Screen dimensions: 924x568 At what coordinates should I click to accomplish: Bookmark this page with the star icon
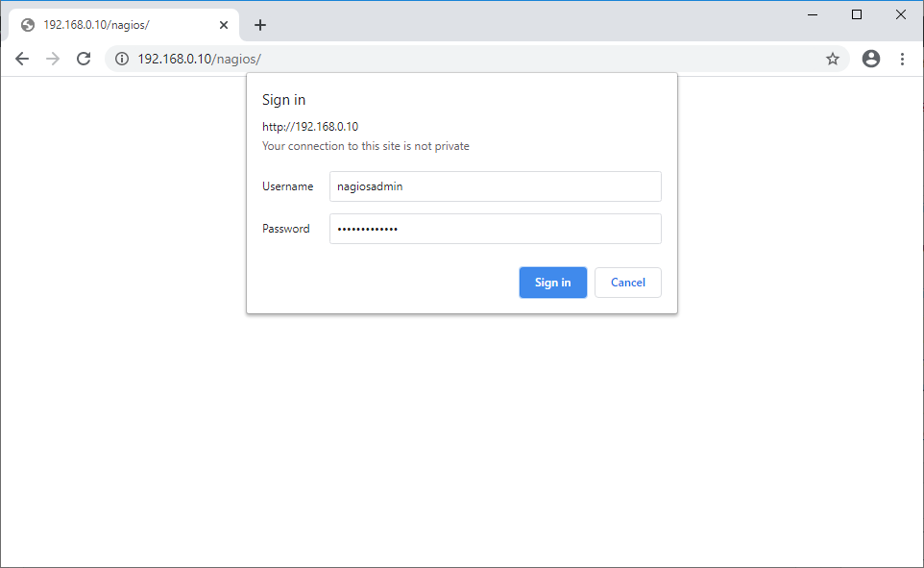tap(832, 59)
